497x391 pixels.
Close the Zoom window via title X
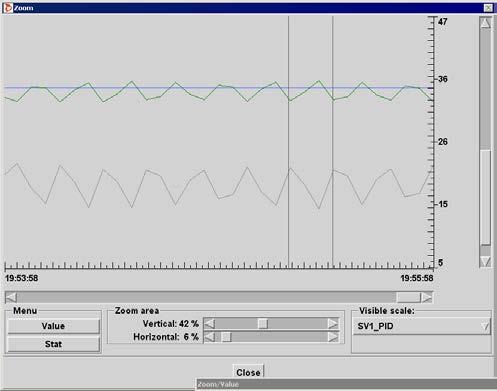488,8
